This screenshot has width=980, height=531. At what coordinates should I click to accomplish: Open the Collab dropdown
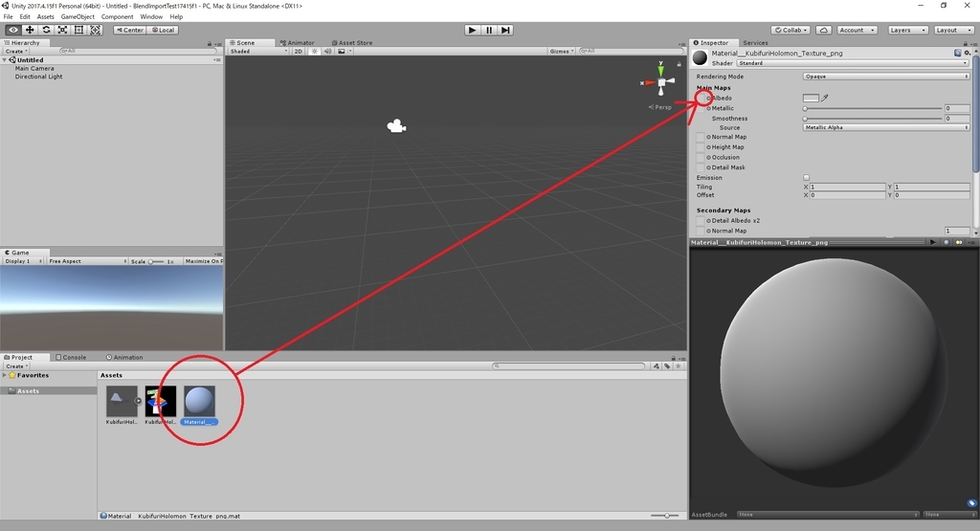(x=791, y=30)
